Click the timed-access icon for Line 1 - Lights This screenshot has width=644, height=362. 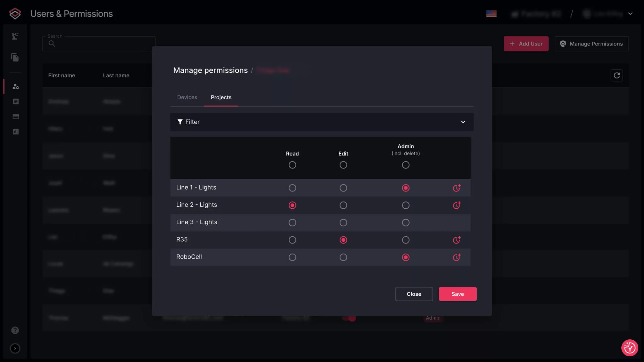(x=456, y=188)
